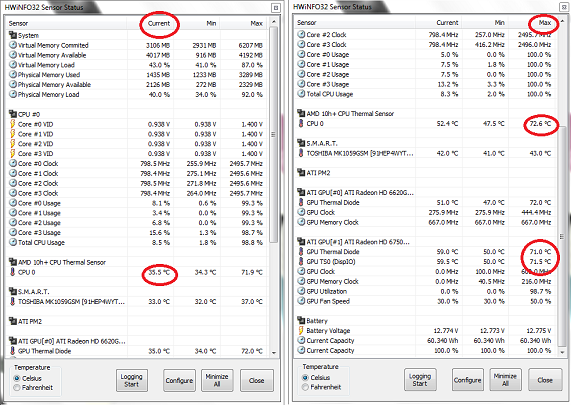
Task: Click Minimize All in the left window
Action: pyautogui.click(x=217, y=380)
